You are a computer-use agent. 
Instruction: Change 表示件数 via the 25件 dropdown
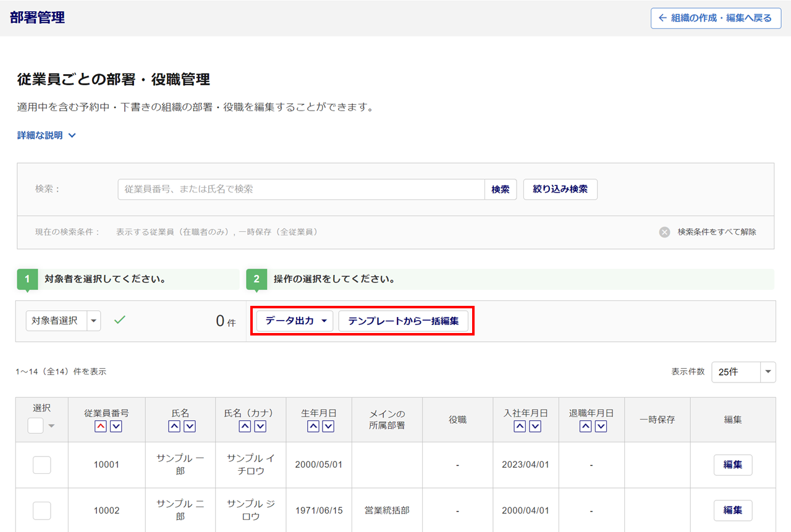pyautogui.click(x=743, y=372)
